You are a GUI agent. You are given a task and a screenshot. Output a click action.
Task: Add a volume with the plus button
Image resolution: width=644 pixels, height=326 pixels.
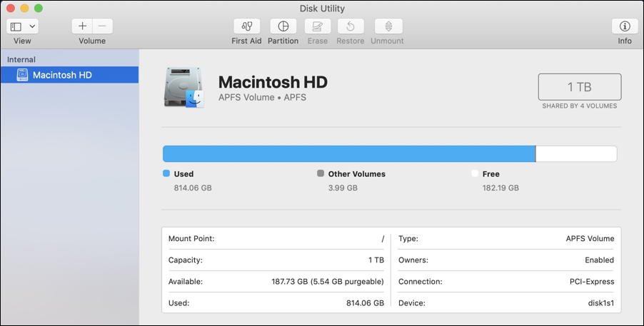tap(82, 26)
